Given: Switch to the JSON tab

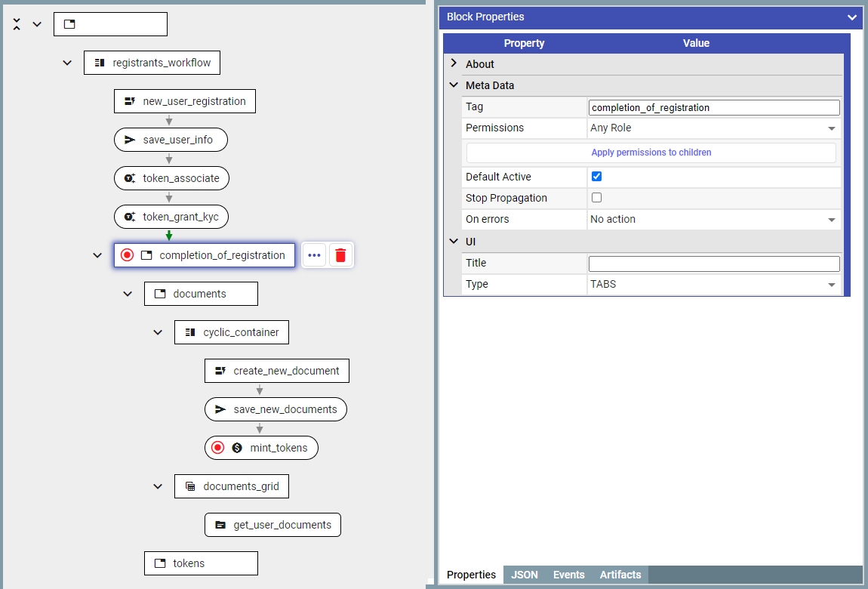Looking at the screenshot, I should tap(525, 575).
